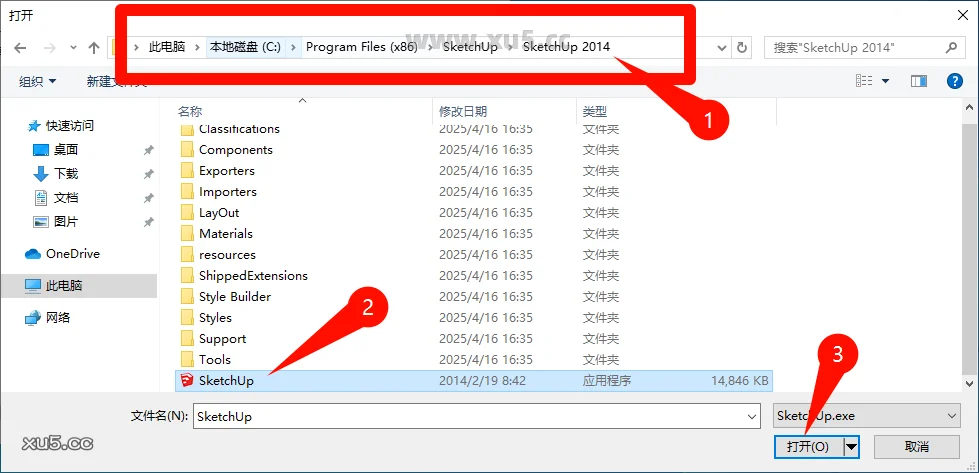Screen dimensions: 979x473
Task: Select 此电脑 in the navigation pane
Action: 64,286
